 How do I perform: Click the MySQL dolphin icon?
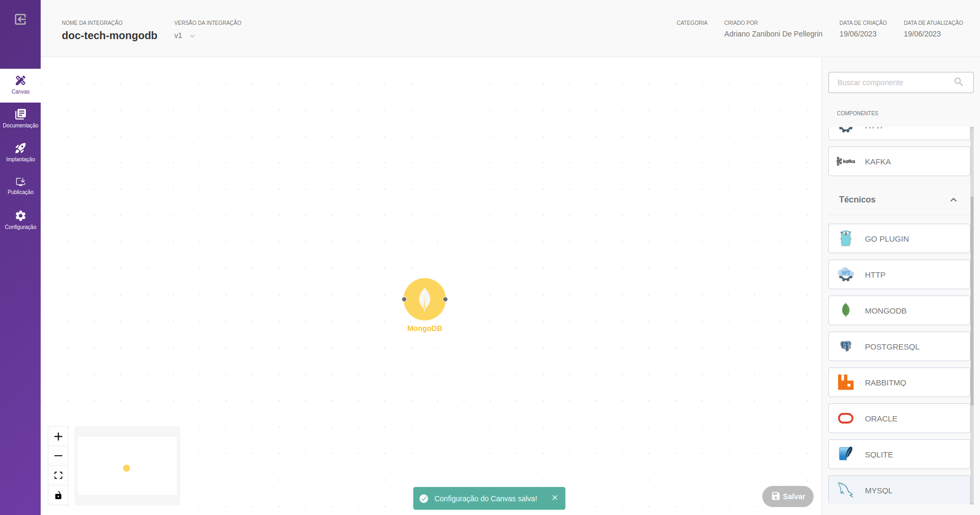[x=846, y=490]
